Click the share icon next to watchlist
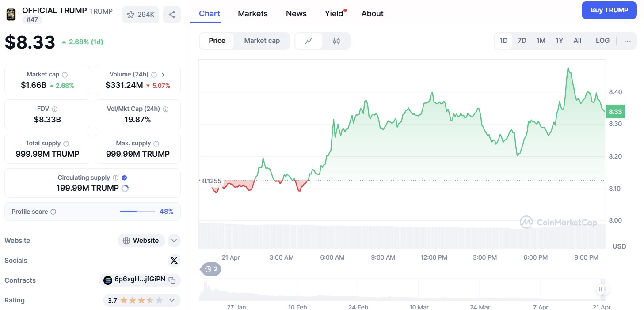Screen dimensions: 644x310 coord(171,15)
